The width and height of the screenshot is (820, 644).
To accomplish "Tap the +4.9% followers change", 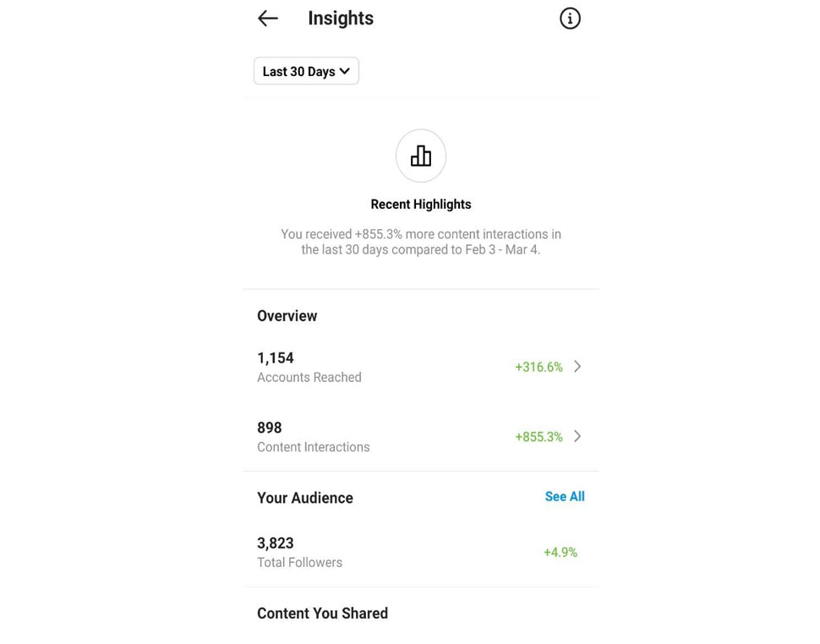I will point(560,553).
